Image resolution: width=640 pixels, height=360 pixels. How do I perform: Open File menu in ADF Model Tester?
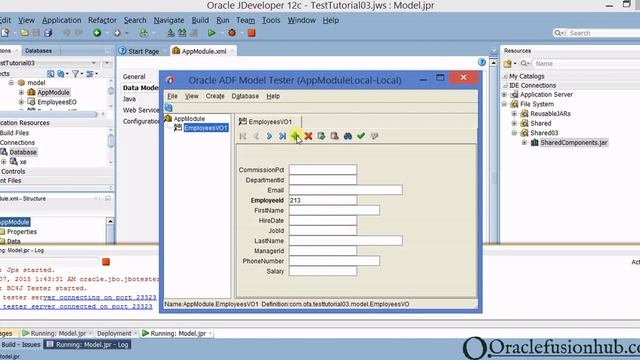point(172,96)
